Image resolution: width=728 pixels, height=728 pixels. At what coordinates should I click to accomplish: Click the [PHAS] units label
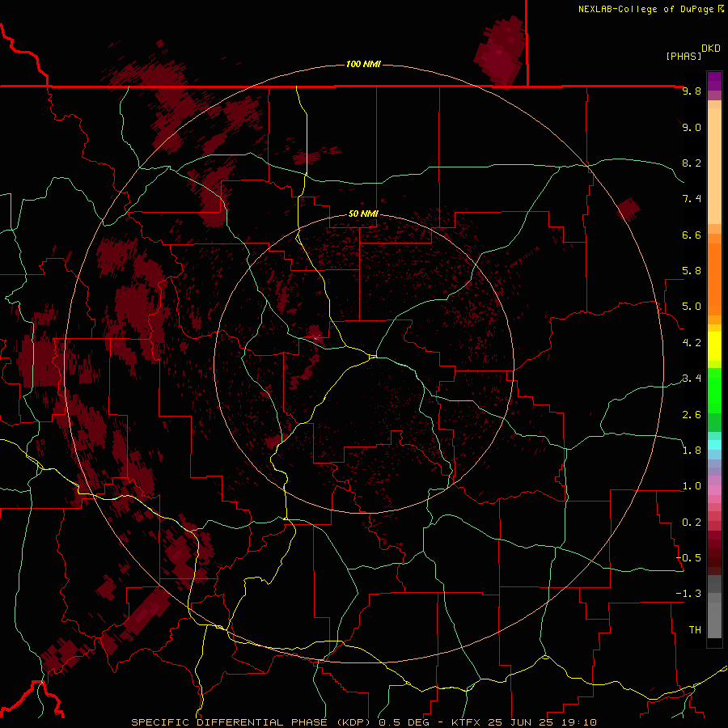[684, 56]
